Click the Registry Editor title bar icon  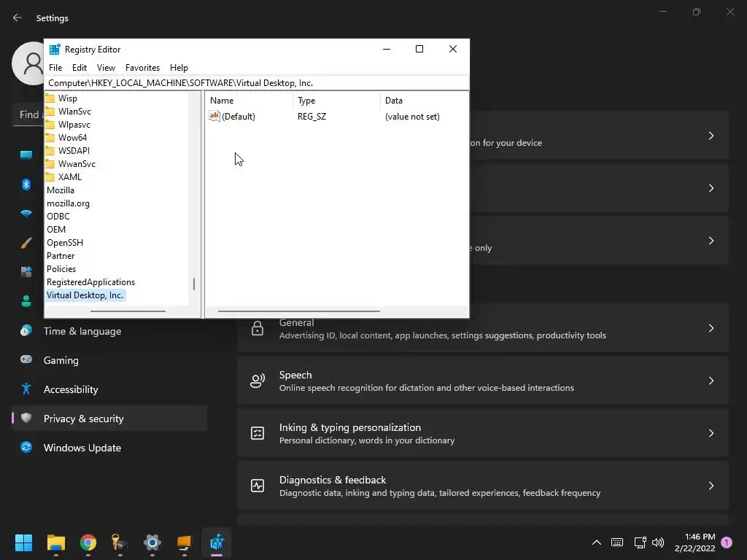coord(55,50)
